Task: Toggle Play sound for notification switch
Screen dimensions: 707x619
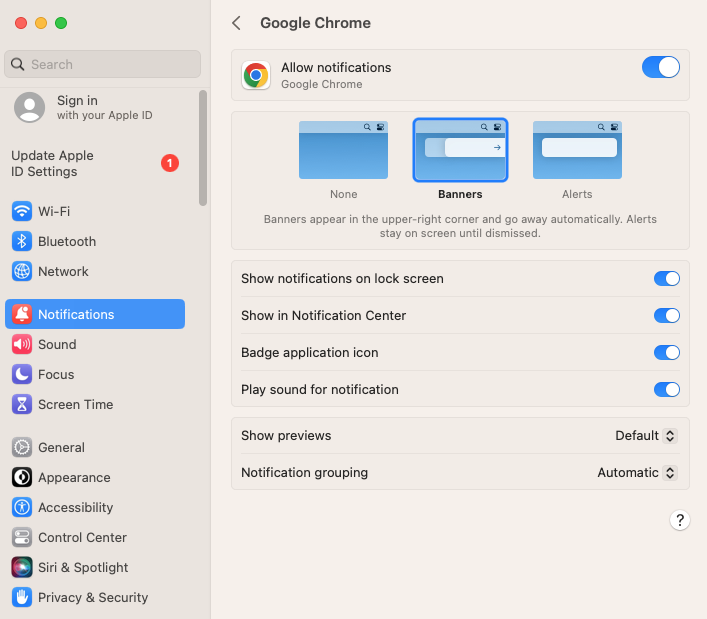Action: tap(666, 390)
